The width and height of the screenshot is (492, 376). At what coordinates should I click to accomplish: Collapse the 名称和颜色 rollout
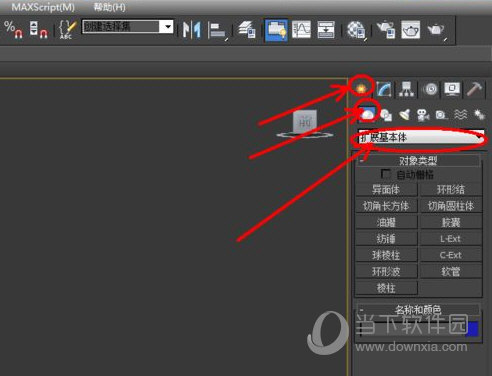pos(419,310)
